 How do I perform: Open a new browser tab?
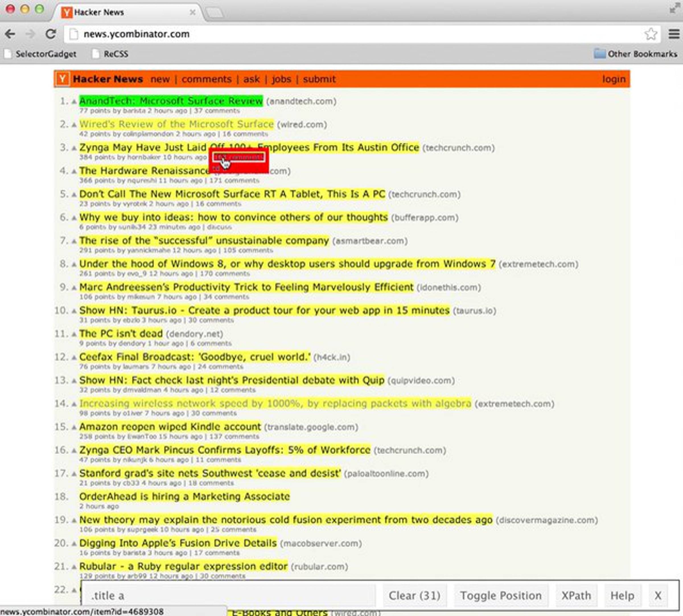[x=215, y=13]
